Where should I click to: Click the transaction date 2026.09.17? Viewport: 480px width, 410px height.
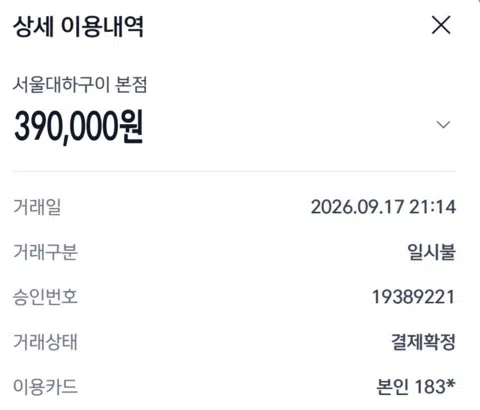click(357, 207)
